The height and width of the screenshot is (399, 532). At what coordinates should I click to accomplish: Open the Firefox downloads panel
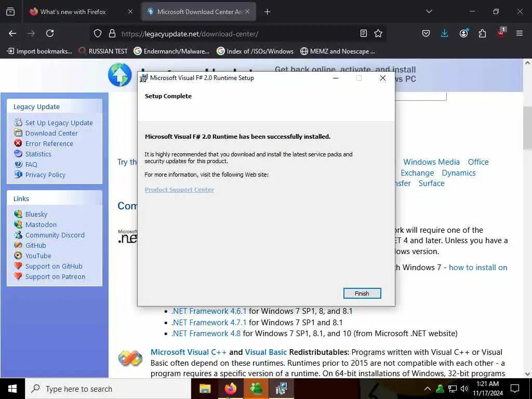click(445, 33)
